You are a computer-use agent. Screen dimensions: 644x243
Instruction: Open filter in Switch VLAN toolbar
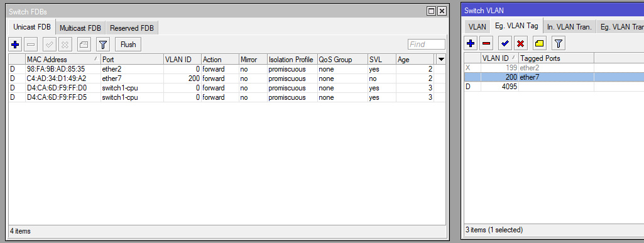click(558, 43)
